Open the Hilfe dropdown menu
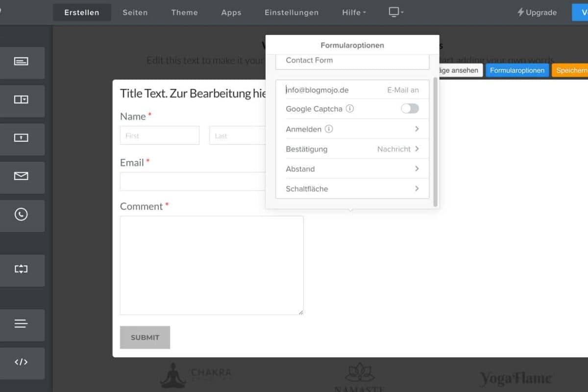588x392 pixels. point(353,12)
